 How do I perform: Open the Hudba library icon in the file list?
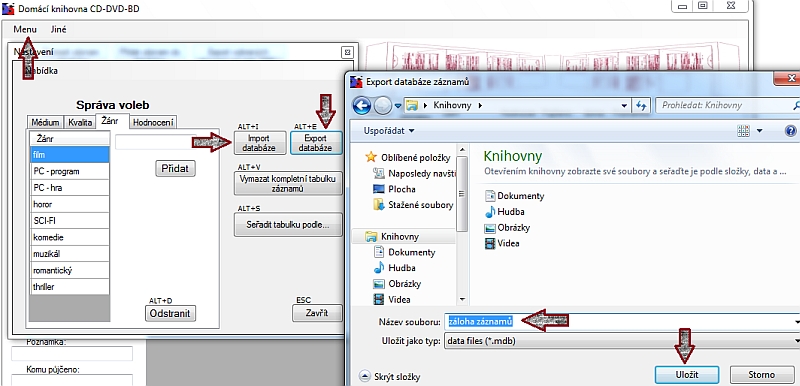point(490,211)
